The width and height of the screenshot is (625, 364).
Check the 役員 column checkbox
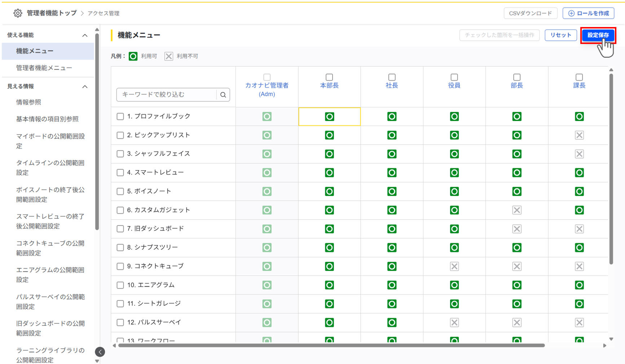pyautogui.click(x=454, y=77)
